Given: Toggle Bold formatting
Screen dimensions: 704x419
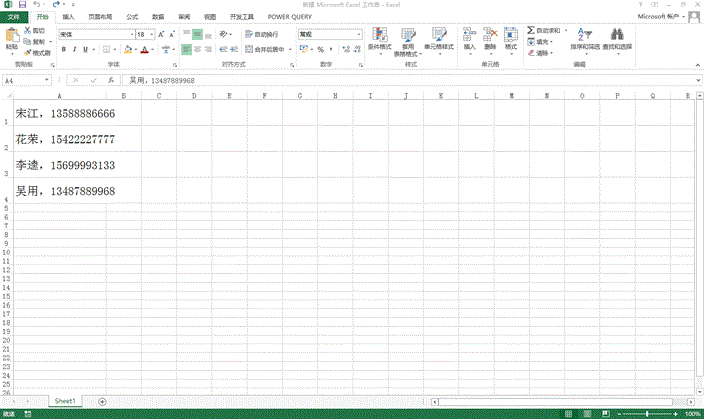Looking at the screenshot, I should 63,49.
